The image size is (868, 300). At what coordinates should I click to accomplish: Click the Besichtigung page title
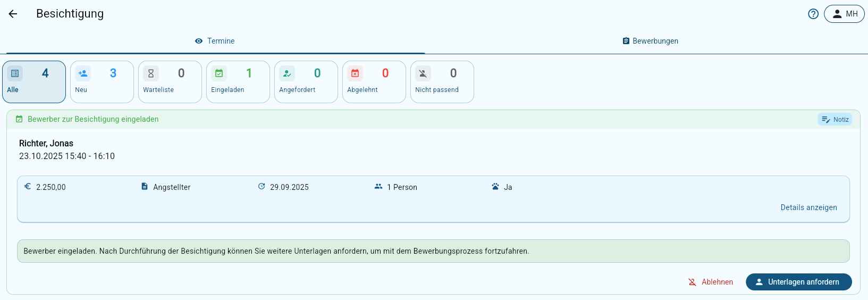(70, 14)
